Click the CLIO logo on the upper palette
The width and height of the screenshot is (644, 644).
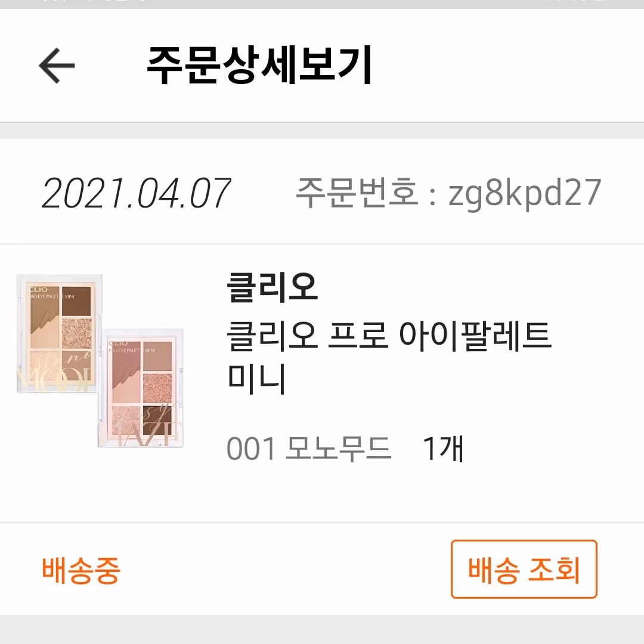tap(38, 290)
